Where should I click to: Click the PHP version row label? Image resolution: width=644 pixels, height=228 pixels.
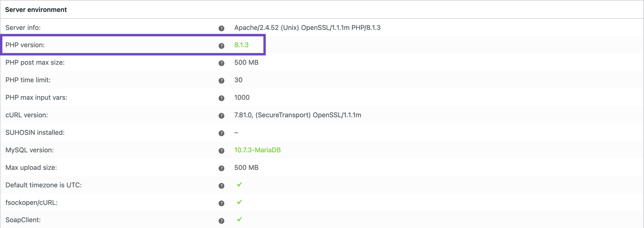pos(25,45)
